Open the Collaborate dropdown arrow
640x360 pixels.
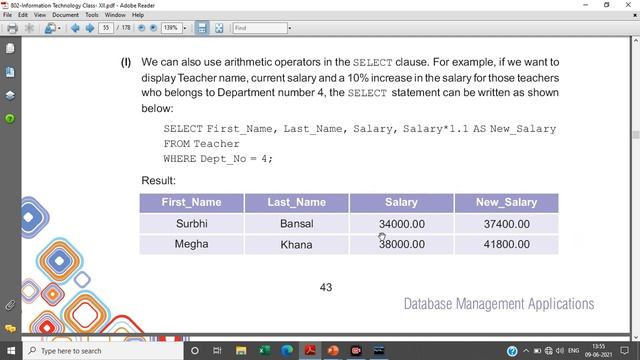pos(59,28)
